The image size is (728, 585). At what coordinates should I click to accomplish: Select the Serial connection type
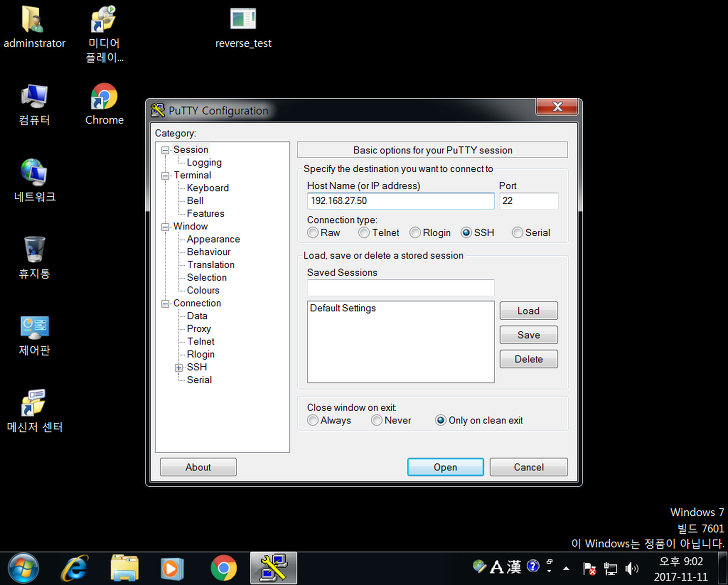[x=531, y=233]
